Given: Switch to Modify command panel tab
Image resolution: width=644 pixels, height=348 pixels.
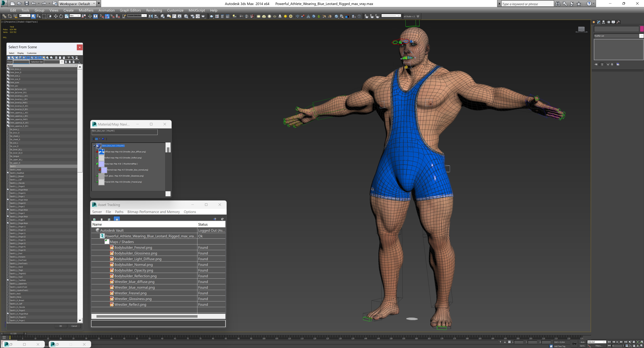Looking at the screenshot, I should tap(599, 22).
